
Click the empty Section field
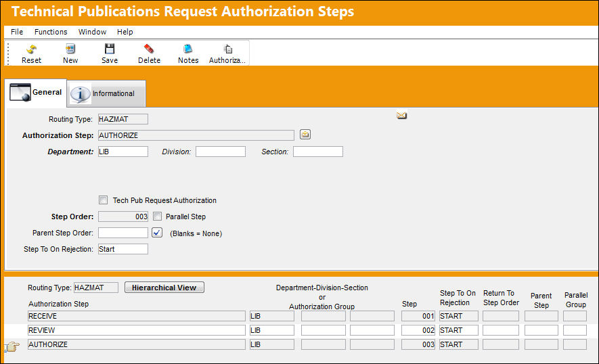pyautogui.click(x=318, y=152)
